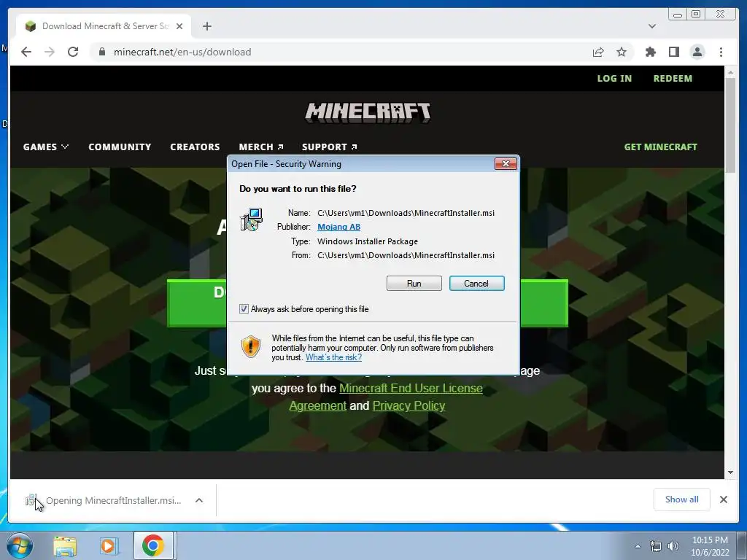Click the Minecraft logo
This screenshot has width=747, height=560.
click(368, 113)
